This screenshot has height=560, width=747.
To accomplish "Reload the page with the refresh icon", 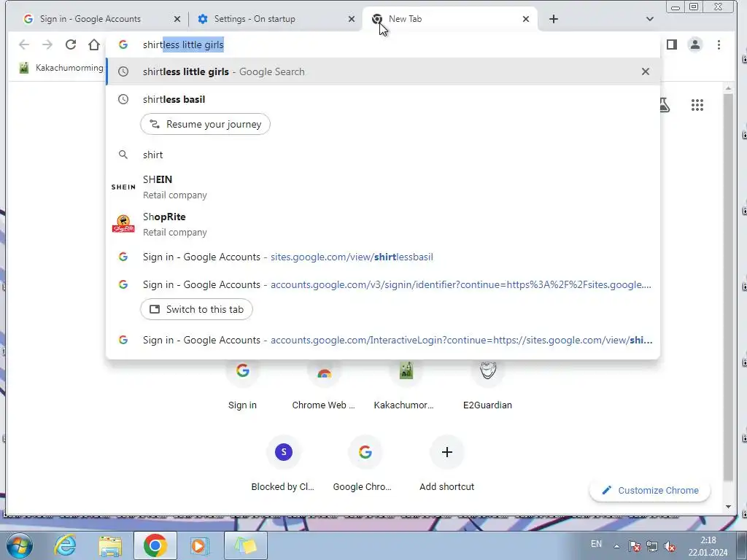I will click(71, 44).
